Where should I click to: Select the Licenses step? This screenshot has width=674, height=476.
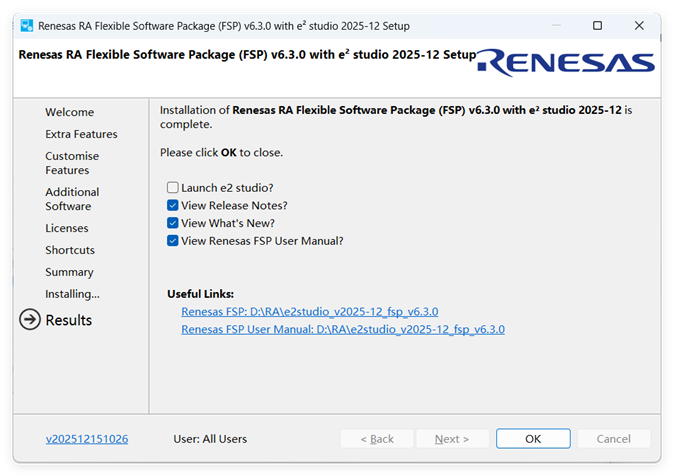[x=67, y=228]
